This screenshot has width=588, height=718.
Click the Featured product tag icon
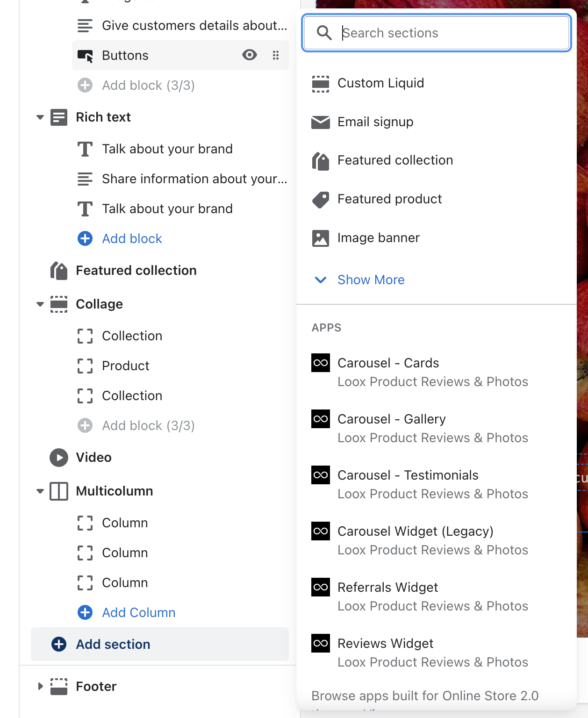321,200
